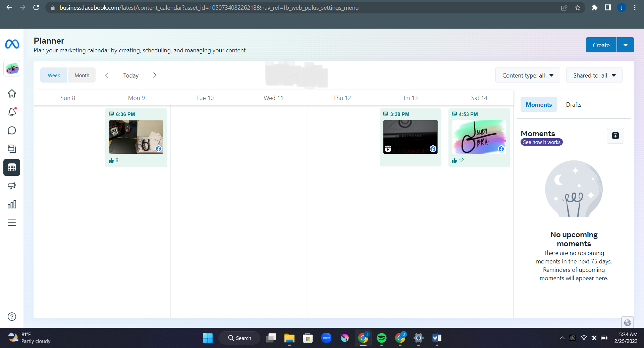
Task: Click the Meta logo icon
Action: 12,44
